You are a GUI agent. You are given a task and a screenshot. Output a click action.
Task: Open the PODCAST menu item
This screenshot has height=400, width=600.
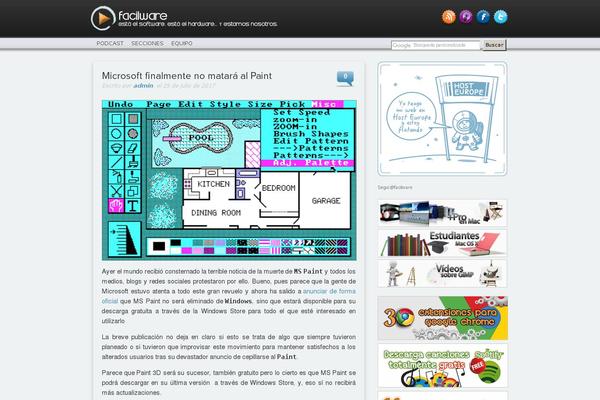[x=110, y=44]
